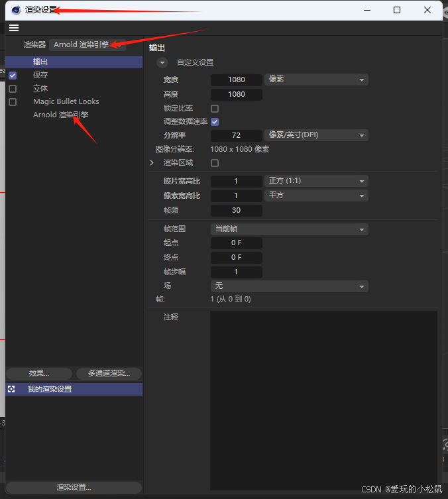
Task: Click the Cinema 4D logo in title bar
Action: 16,10
